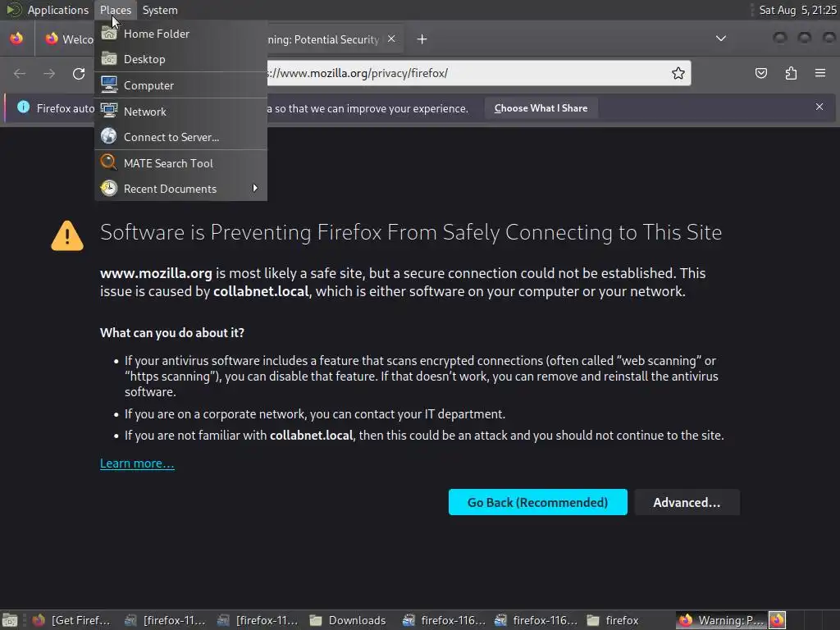840x630 pixels.
Task: Click Firefox icon beside Warning taskbar item
Action: point(778,620)
